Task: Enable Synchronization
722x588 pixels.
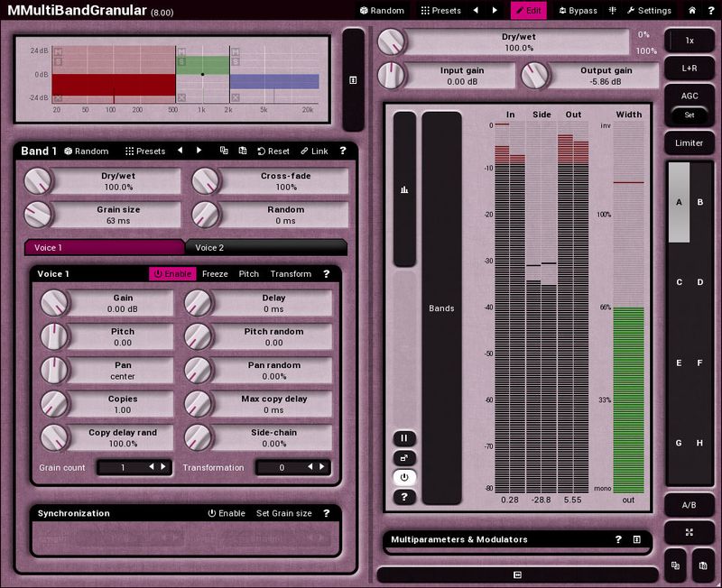Action: tap(227, 513)
